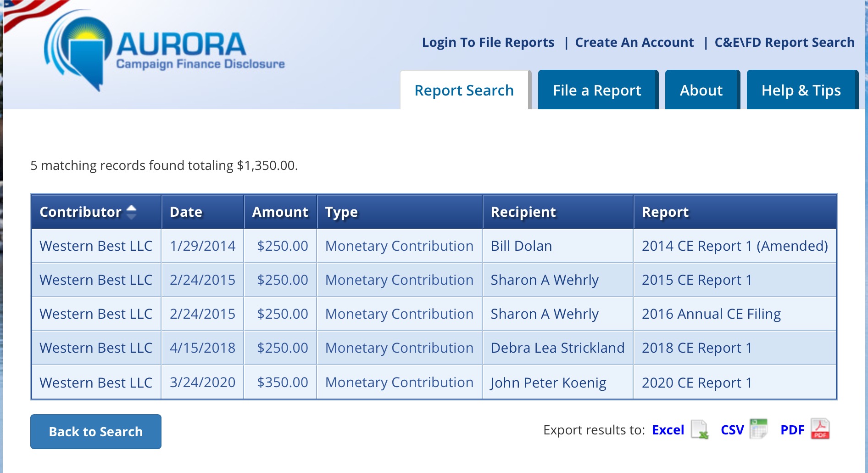Open Login To File Reports link

click(x=488, y=42)
